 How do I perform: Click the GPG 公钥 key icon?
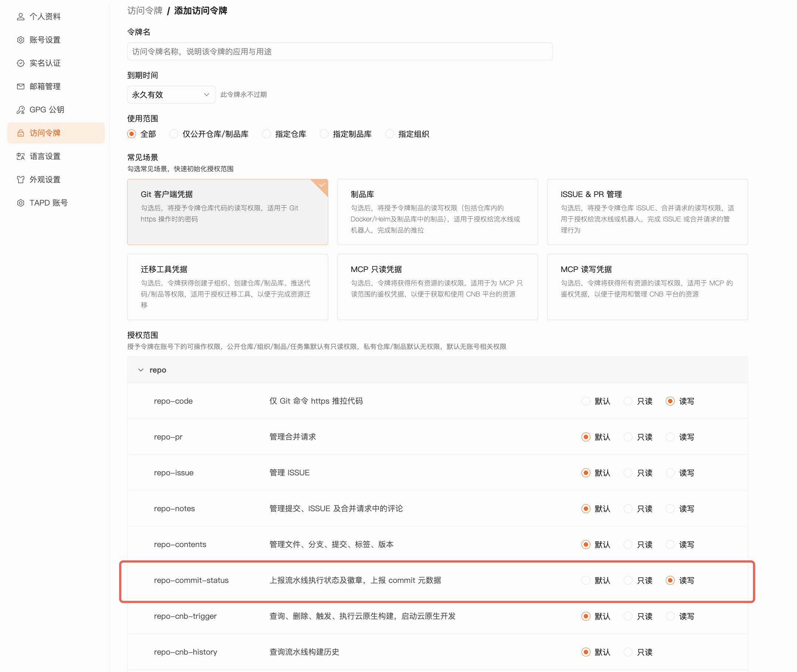pos(21,110)
